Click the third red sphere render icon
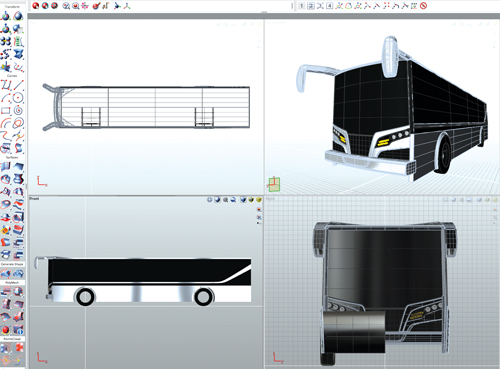500x369 pixels. 54,6
